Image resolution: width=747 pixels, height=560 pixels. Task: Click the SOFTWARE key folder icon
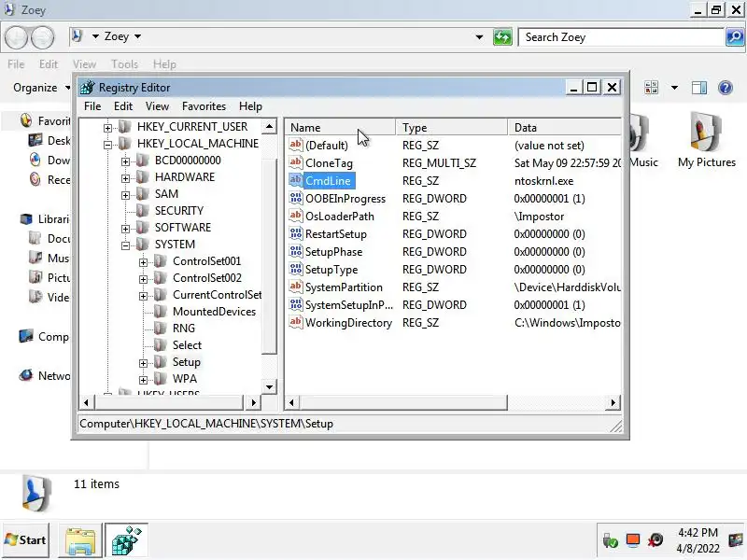(143, 228)
